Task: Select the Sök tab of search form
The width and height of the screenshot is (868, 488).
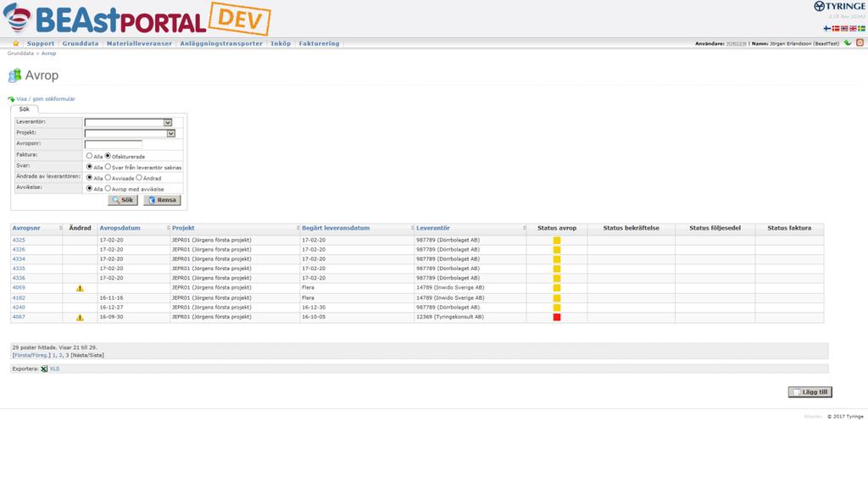Action: pos(25,109)
